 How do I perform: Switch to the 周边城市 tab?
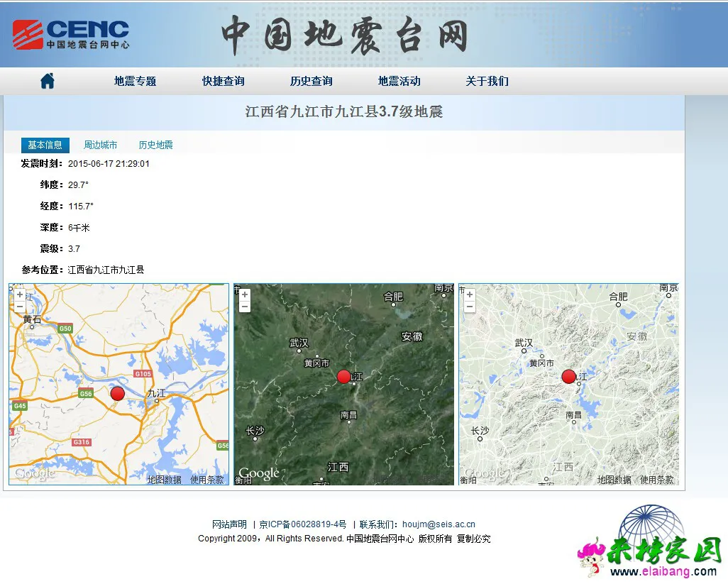pyautogui.click(x=100, y=145)
